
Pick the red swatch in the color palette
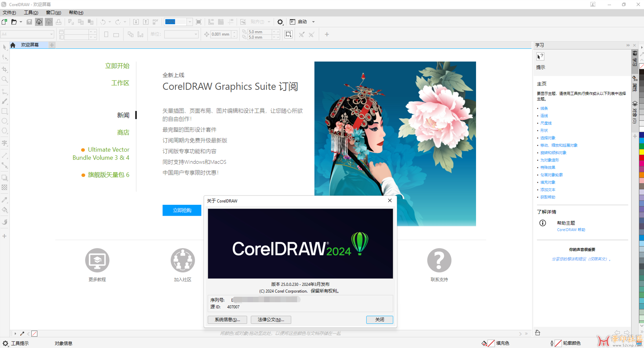(641, 158)
